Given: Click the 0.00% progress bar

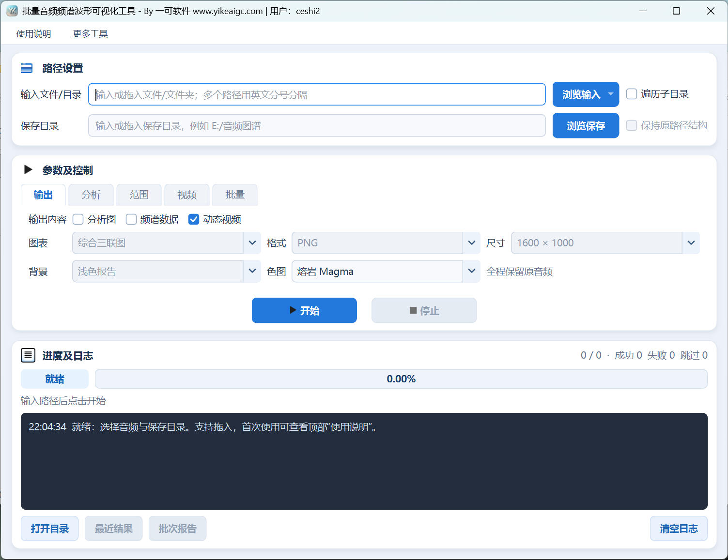Looking at the screenshot, I should pyautogui.click(x=401, y=379).
